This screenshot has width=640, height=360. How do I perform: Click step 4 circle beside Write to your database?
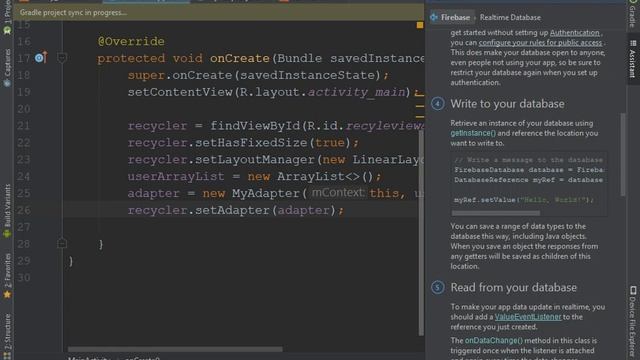tap(438, 104)
